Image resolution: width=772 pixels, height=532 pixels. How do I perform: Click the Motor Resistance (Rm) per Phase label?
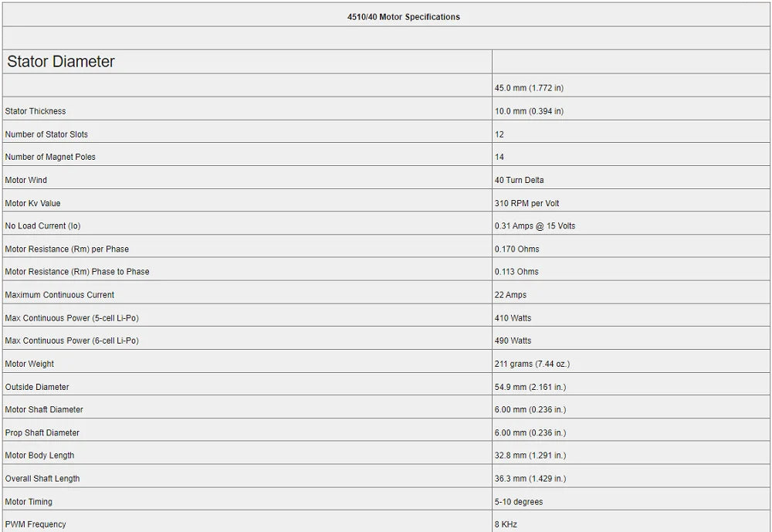pyautogui.click(x=66, y=249)
